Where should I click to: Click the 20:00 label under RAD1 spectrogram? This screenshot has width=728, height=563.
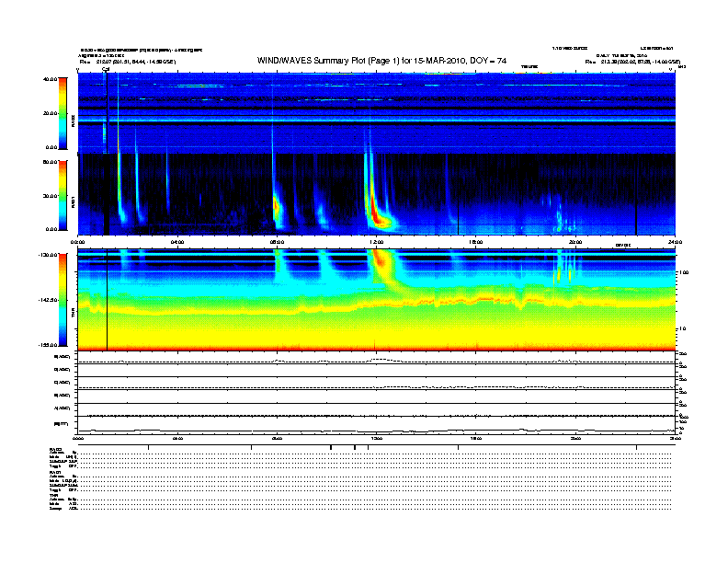pyautogui.click(x=575, y=242)
